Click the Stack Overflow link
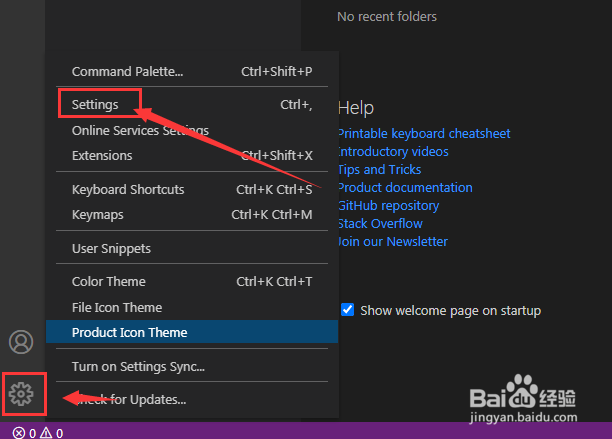Image resolution: width=612 pixels, height=439 pixels. tap(380, 224)
